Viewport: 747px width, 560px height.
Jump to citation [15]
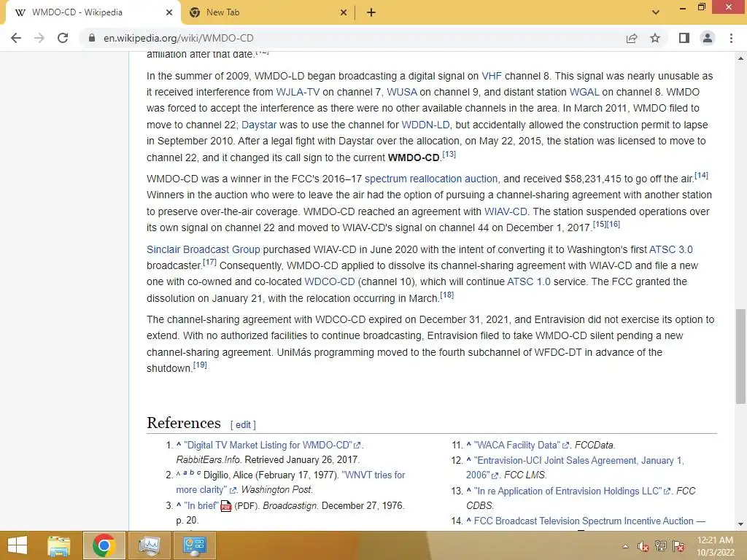tap(600, 225)
